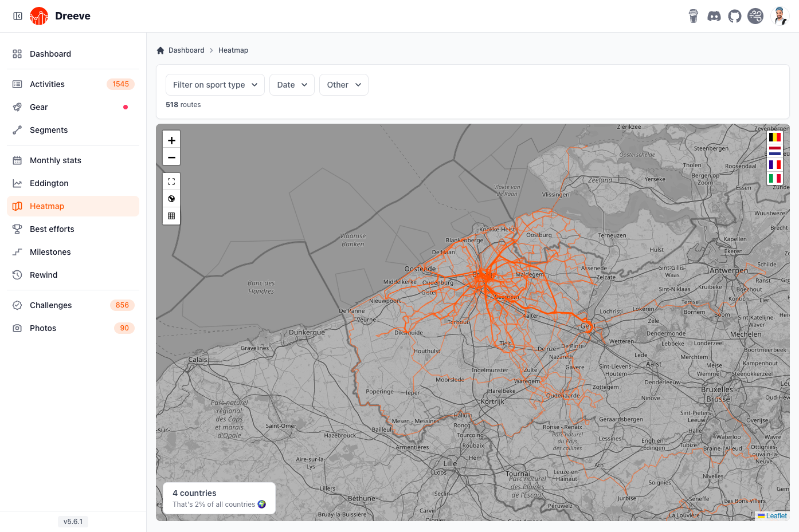Open the Date filter dropdown
Viewport: 799px width, 532px height.
(292, 85)
